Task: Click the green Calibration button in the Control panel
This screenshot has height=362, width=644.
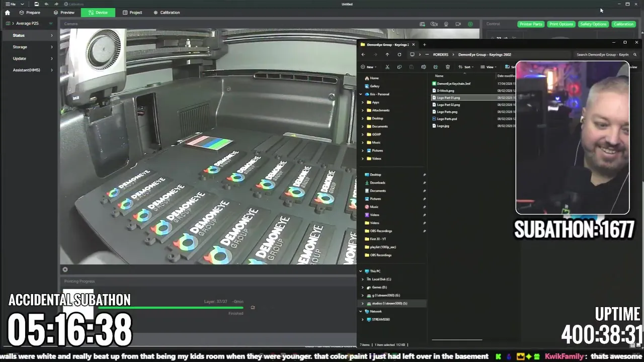Action: coord(623,24)
